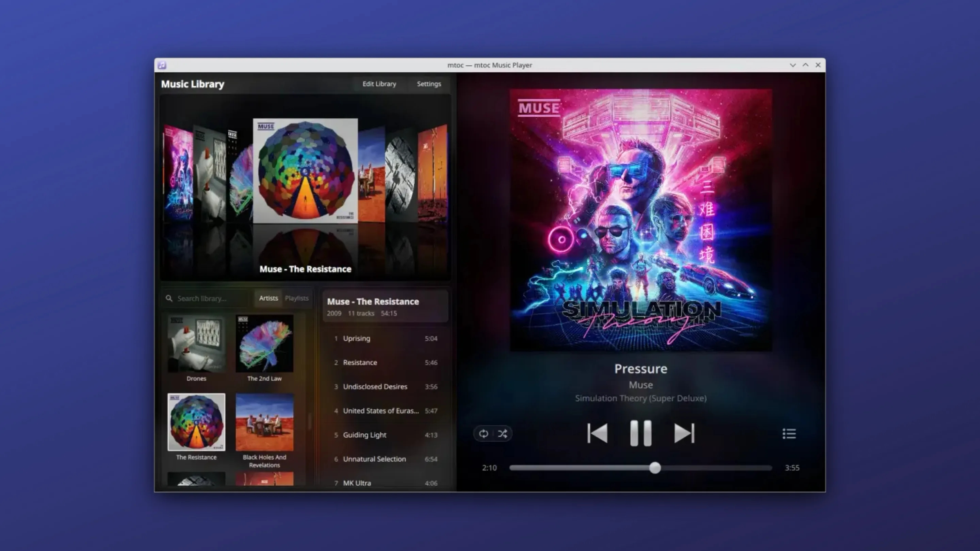Click Simulation Theory (Super Deluxe) album label
This screenshot has height=551, width=980.
pyautogui.click(x=641, y=398)
